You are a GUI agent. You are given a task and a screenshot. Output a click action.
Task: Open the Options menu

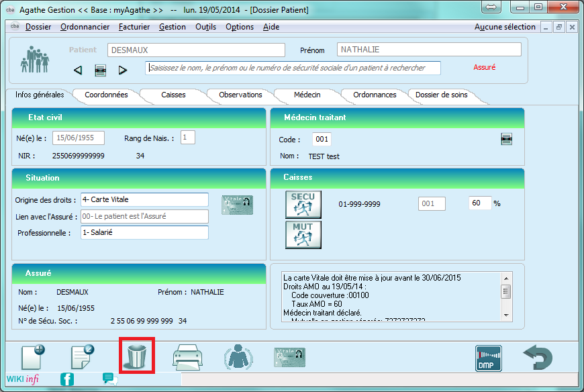pyautogui.click(x=240, y=27)
